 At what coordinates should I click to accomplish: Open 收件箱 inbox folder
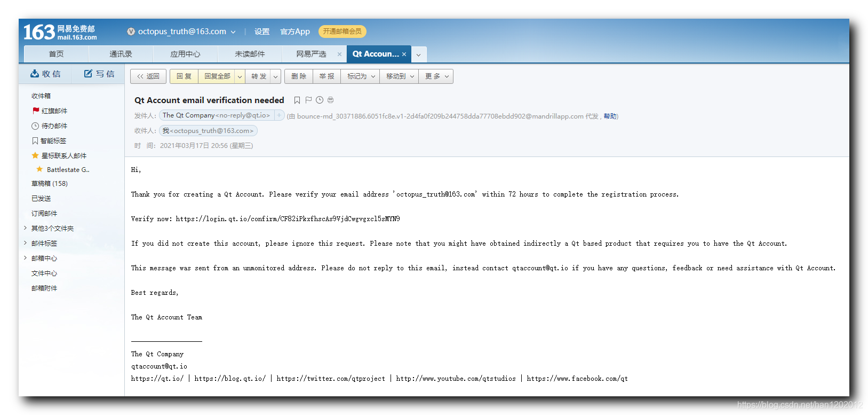pos(41,96)
